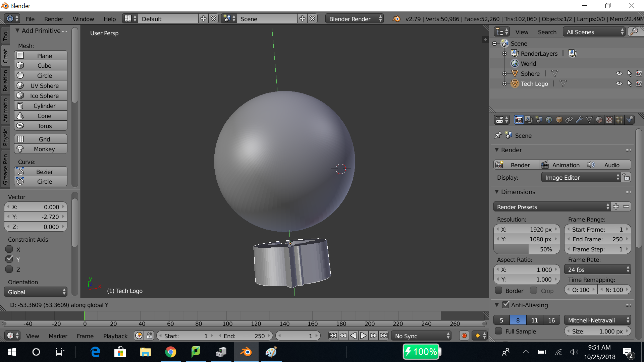The image size is (644, 362).
Task: Open the Modifiers wrench properties tab
Action: [x=579, y=120]
